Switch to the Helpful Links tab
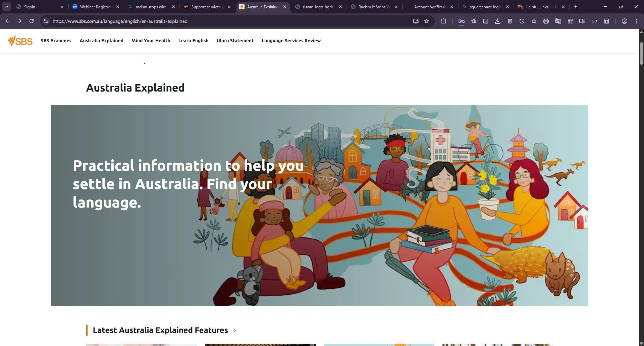Viewport: 644px width, 346px height. click(x=541, y=7)
